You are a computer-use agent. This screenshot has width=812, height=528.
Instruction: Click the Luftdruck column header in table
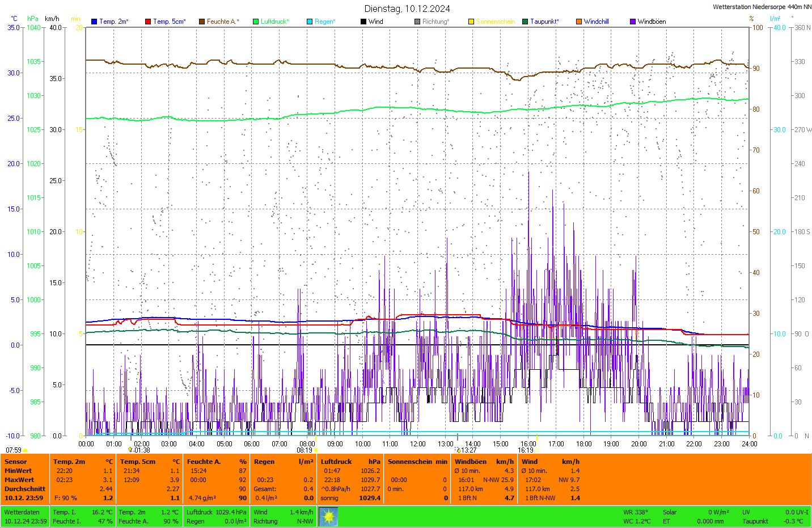click(336, 462)
